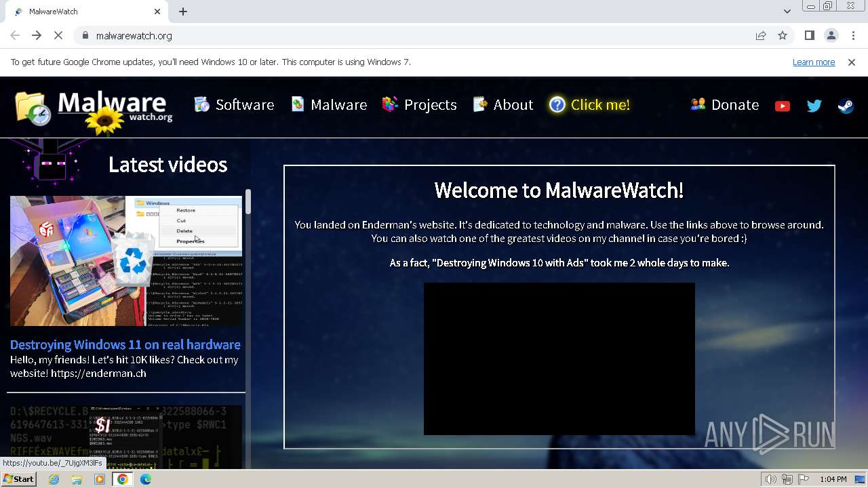This screenshot has width=868, height=488.
Task: Open the Start menu
Action: point(18,479)
